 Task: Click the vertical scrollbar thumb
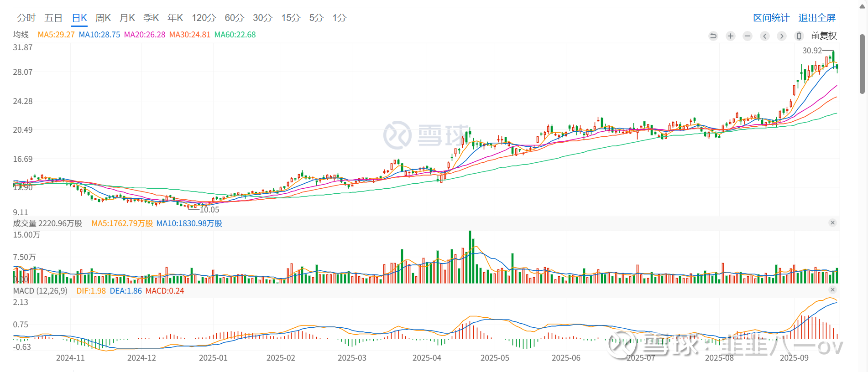tap(862, 64)
